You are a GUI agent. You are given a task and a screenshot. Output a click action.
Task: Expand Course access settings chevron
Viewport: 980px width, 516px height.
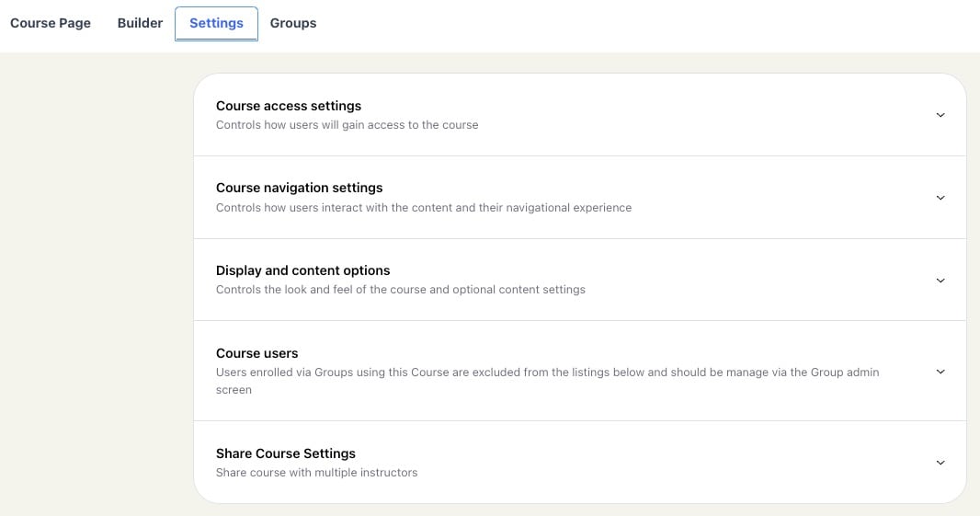click(940, 115)
